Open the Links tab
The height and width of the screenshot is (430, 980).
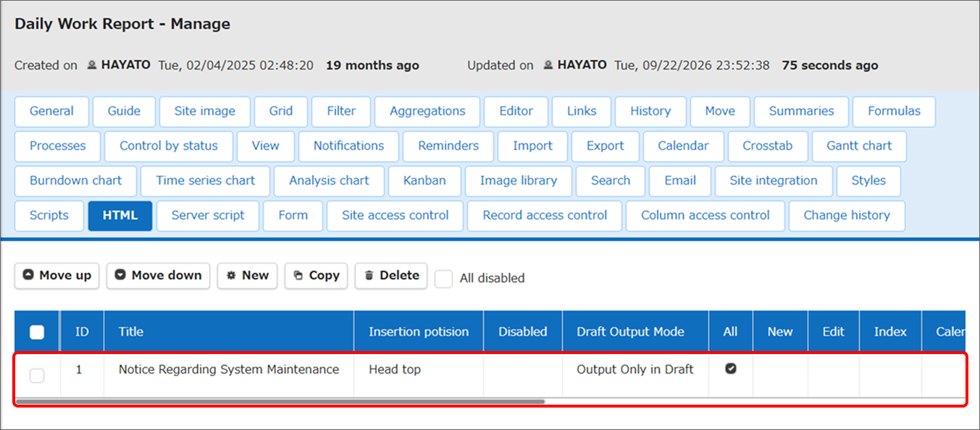click(x=582, y=111)
